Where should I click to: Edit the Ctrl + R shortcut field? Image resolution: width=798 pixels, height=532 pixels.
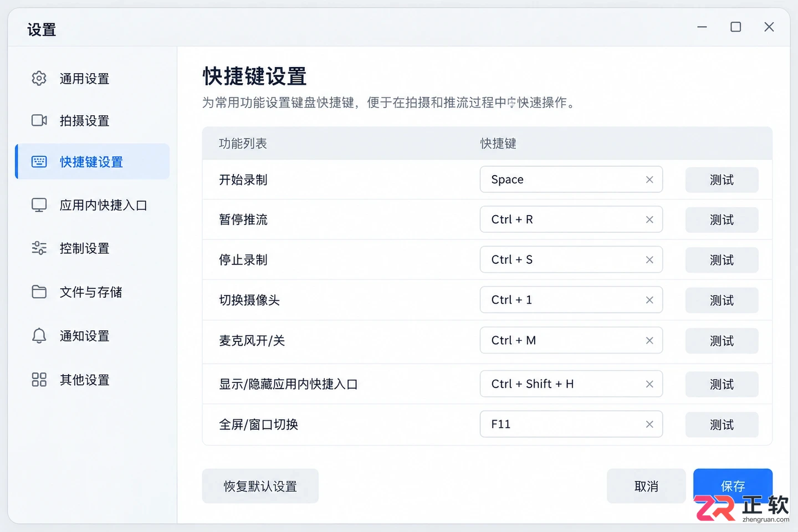pyautogui.click(x=571, y=219)
